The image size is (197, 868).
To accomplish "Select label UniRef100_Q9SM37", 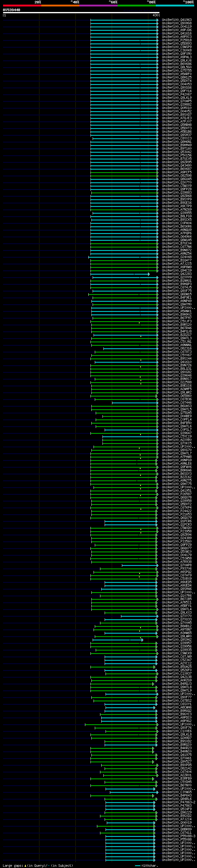I will (177, 135).
